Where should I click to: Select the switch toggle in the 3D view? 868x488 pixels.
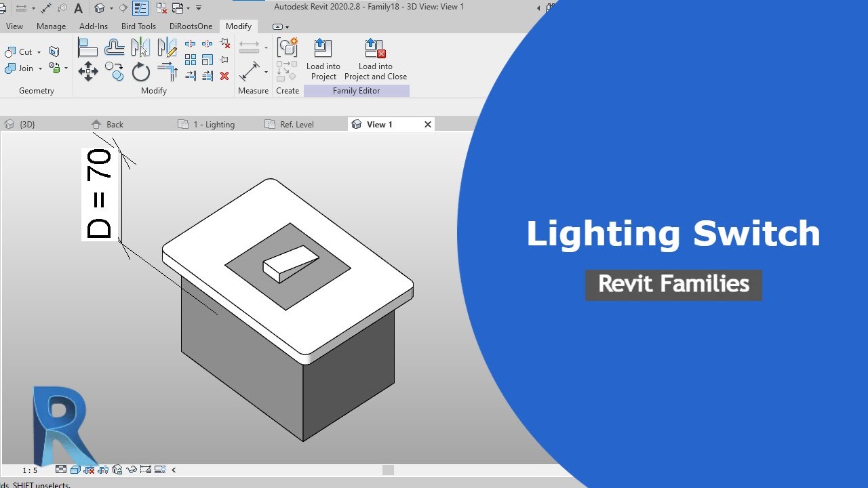tap(290, 263)
